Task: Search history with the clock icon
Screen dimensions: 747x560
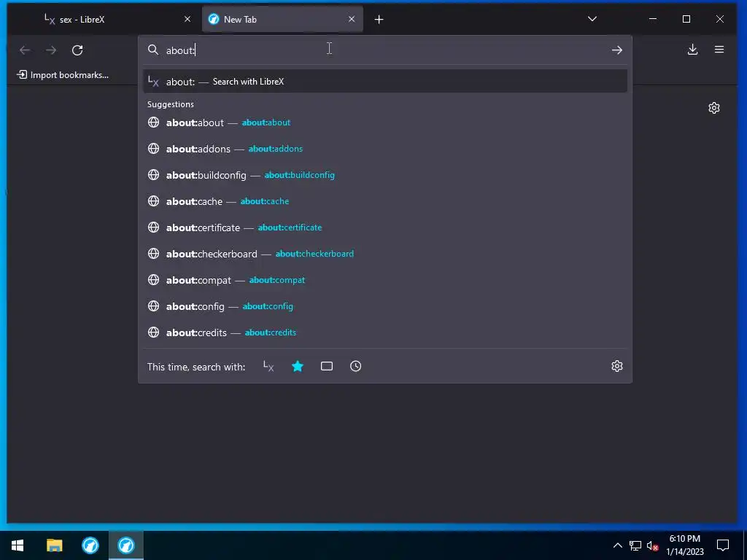Action: click(355, 366)
